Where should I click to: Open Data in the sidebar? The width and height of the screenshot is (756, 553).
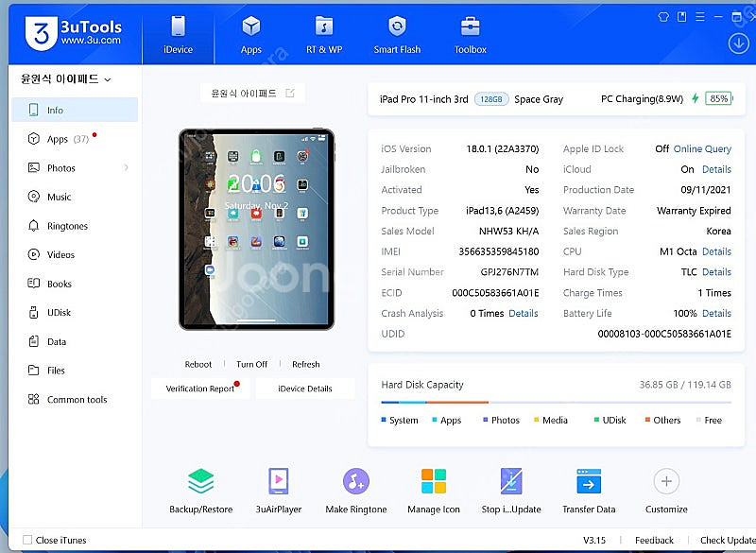tap(75, 341)
